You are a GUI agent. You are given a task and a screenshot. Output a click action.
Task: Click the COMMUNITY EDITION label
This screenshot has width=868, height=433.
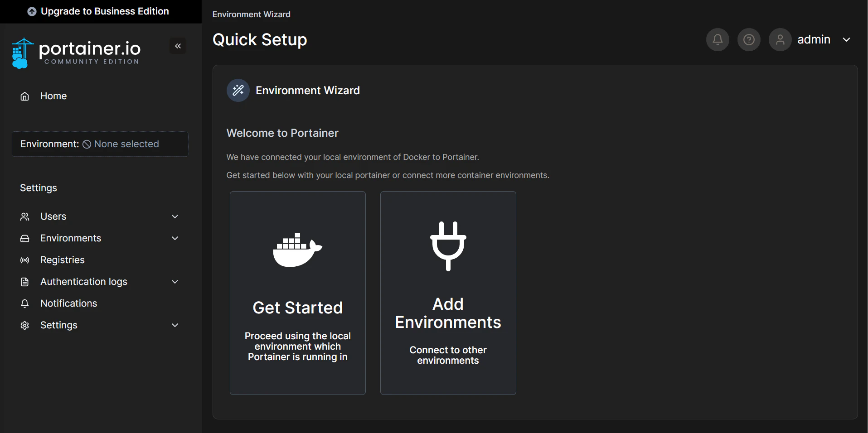[92, 62]
